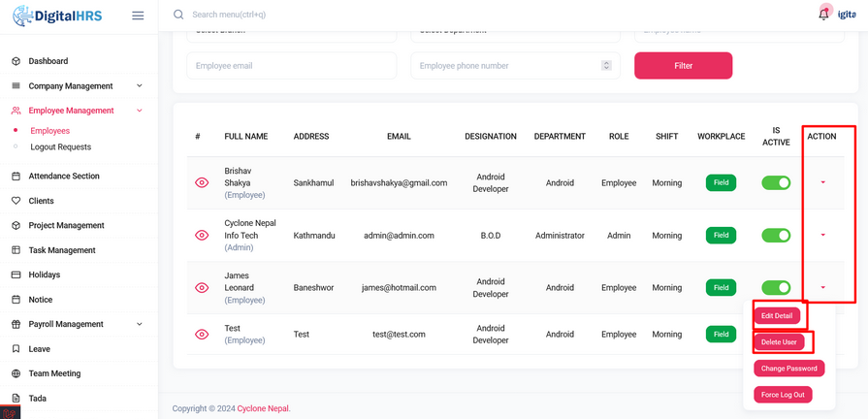View James Leonard's profile eye icon
868x419 pixels.
pyautogui.click(x=202, y=288)
